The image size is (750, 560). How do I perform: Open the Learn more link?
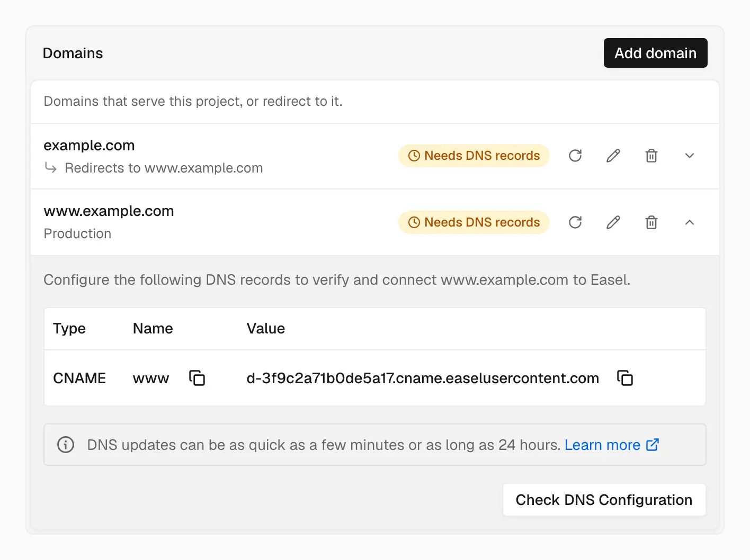(x=612, y=445)
